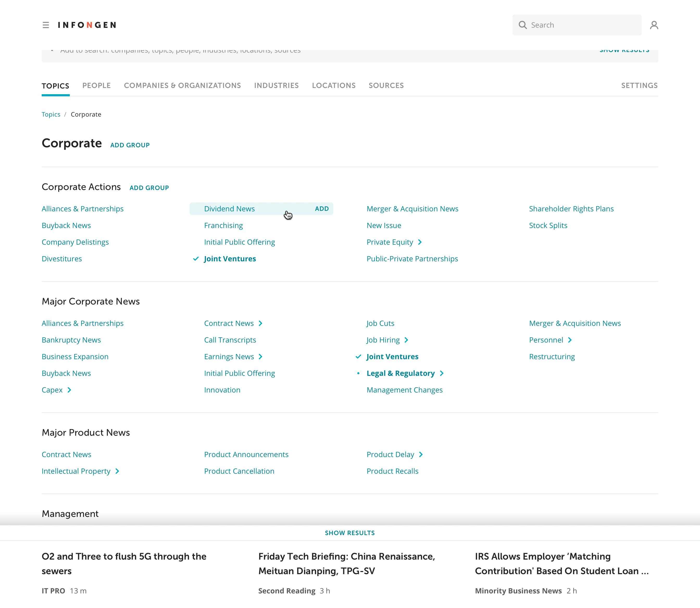Click Topics breadcrumb link
The width and height of the screenshot is (700, 608).
pyautogui.click(x=51, y=114)
